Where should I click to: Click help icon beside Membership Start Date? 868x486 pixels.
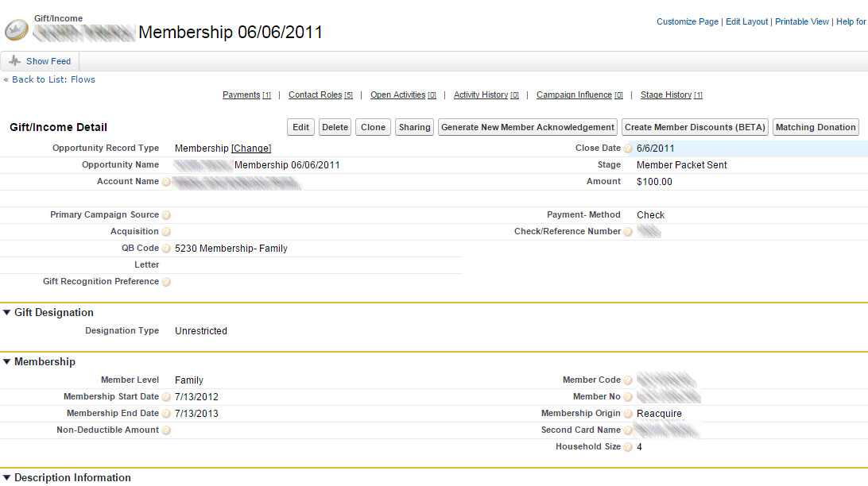pos(166,397)
